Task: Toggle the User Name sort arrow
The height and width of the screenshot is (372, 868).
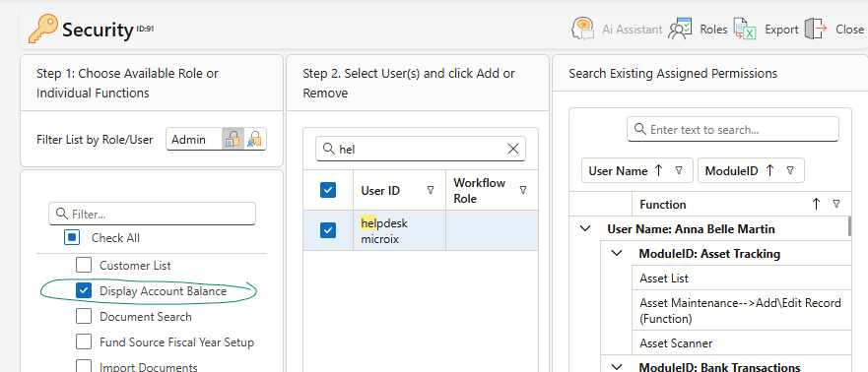Action: pos(658,171)
